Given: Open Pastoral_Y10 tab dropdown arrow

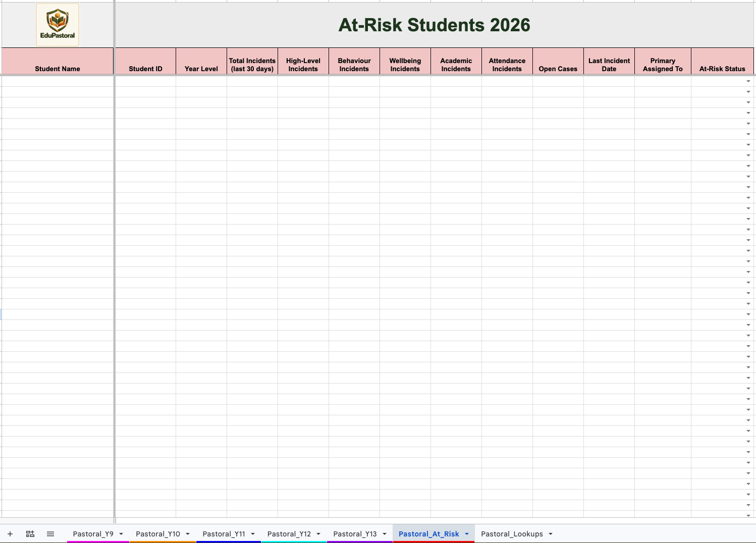Looking at the screenshot, I should [x=188, y=534].
